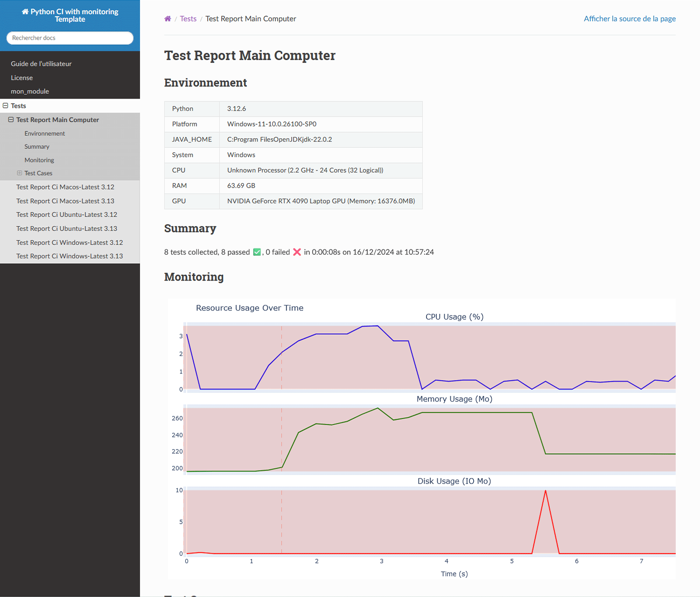The height and width of the screenshot is (597, 700).
Task: Click the red Disk Usage spike peak
Action: tap(546, 491)
